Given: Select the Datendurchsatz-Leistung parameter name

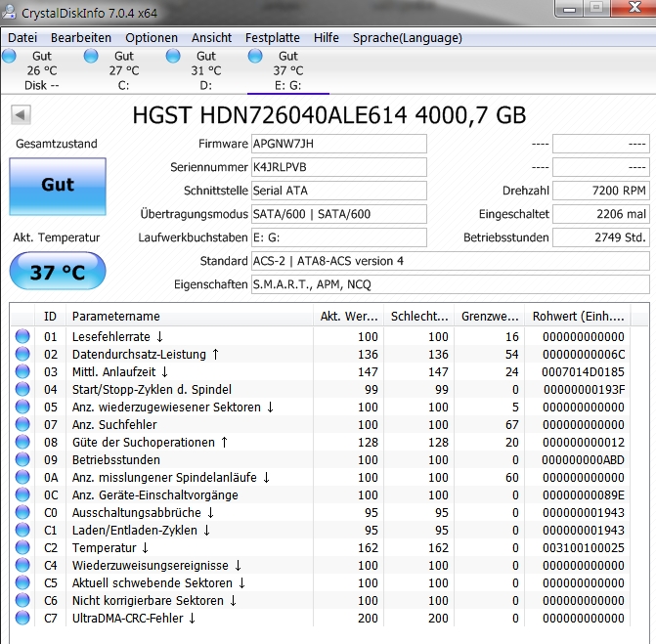Looking at the screenshot, I should point(146,354).
